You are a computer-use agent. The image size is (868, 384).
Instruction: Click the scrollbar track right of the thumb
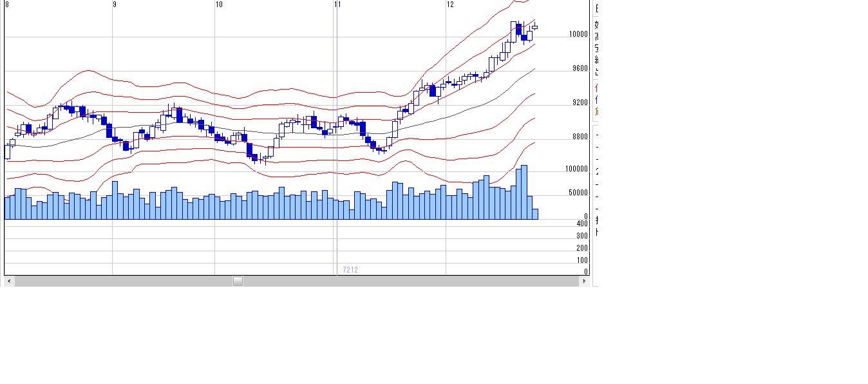tap(412, 281)
